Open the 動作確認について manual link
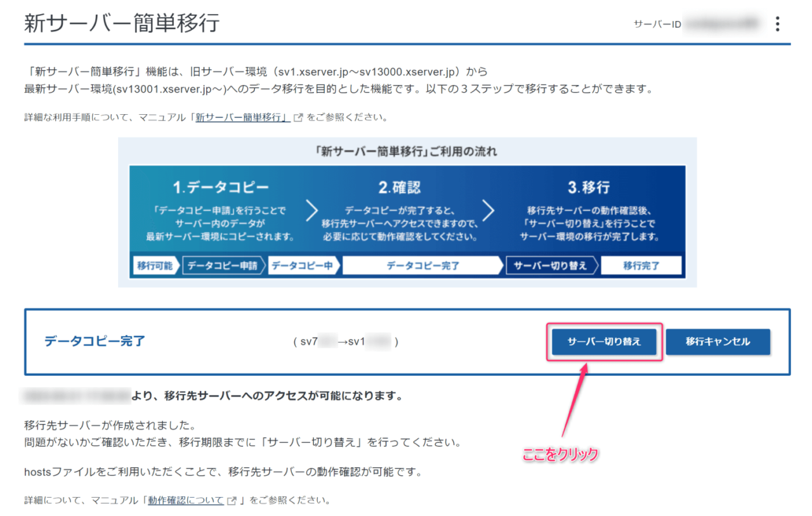This screenshot has height=516, width=812. pos(186,500)
